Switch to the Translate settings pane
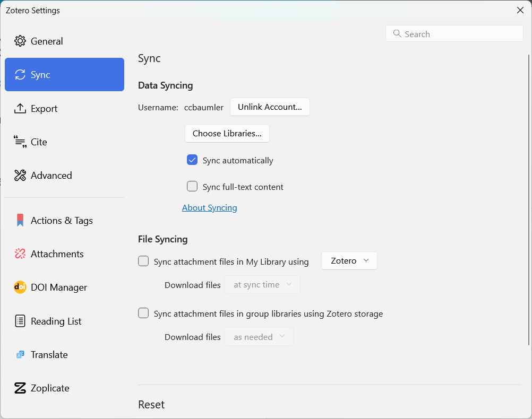The width and height of the screenshot is (532, 419). 49,355
